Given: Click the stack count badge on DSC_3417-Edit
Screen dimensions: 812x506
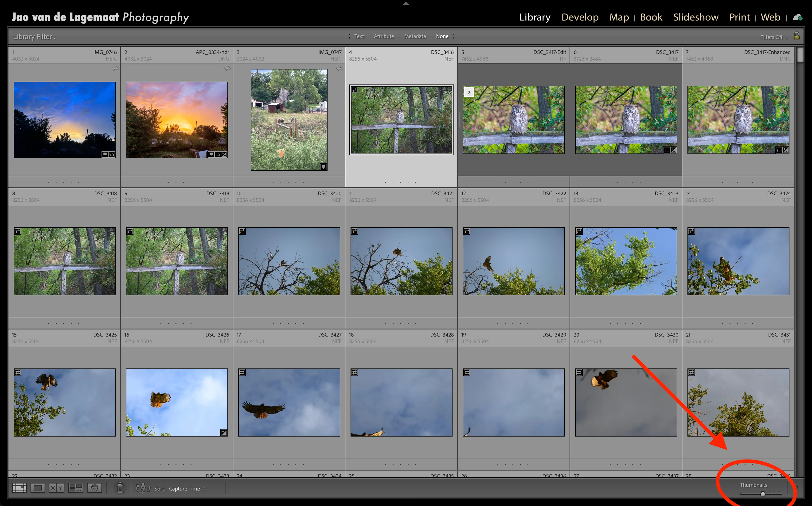Looking at the screenshot, I should [469, 92].
